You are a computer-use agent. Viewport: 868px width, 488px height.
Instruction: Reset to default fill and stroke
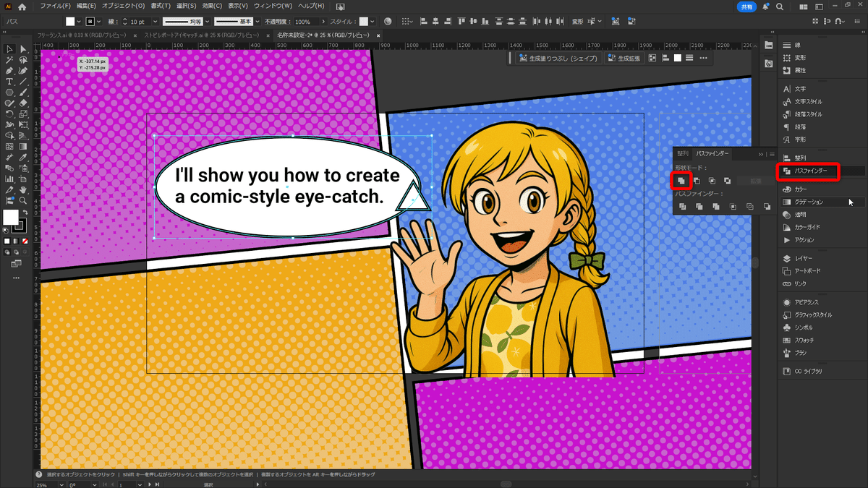pyautogui.click(x=7, y=231)
